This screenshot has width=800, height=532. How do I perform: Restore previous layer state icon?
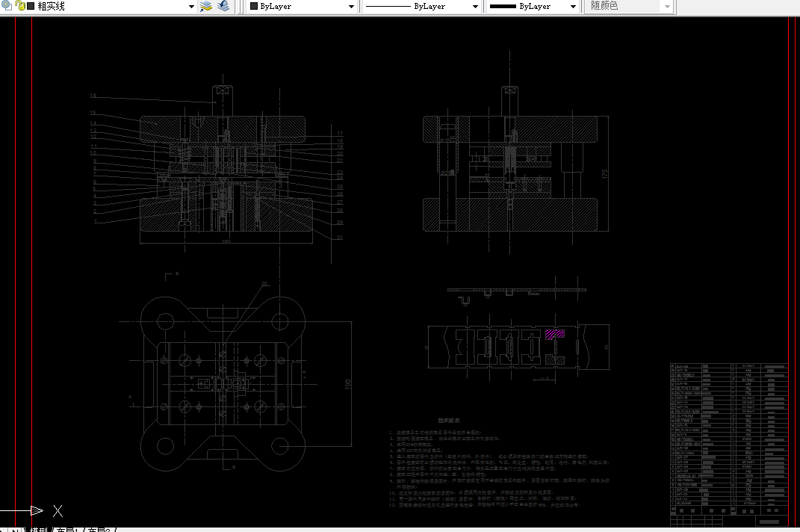click(223, 6)
